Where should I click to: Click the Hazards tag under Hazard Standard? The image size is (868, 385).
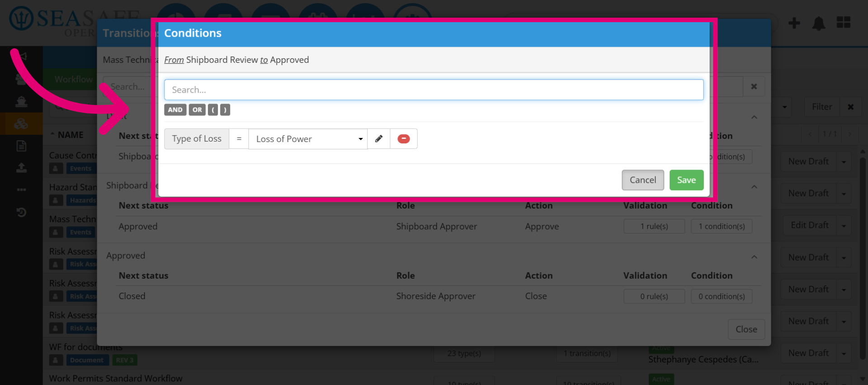coord(82,200)
